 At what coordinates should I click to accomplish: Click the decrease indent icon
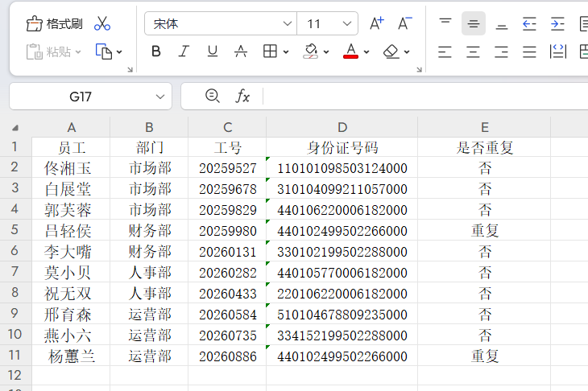(x=529, y=23)
